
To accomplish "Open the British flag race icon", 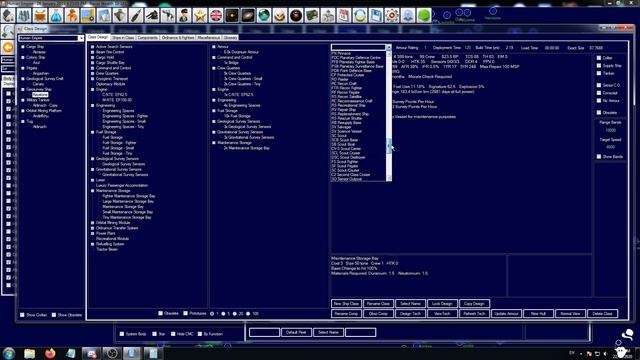I will 216,16.
